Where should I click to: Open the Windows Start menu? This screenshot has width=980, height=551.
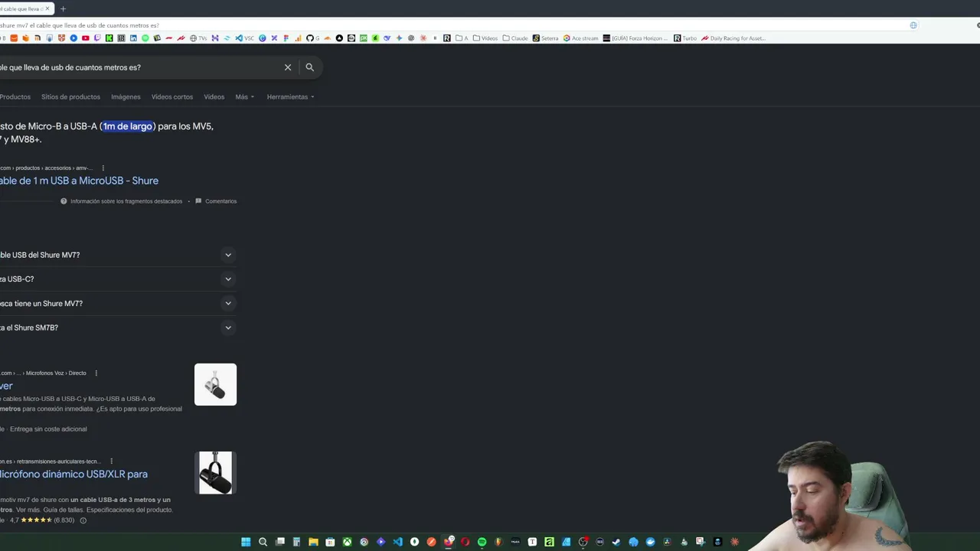coord(246,542)
